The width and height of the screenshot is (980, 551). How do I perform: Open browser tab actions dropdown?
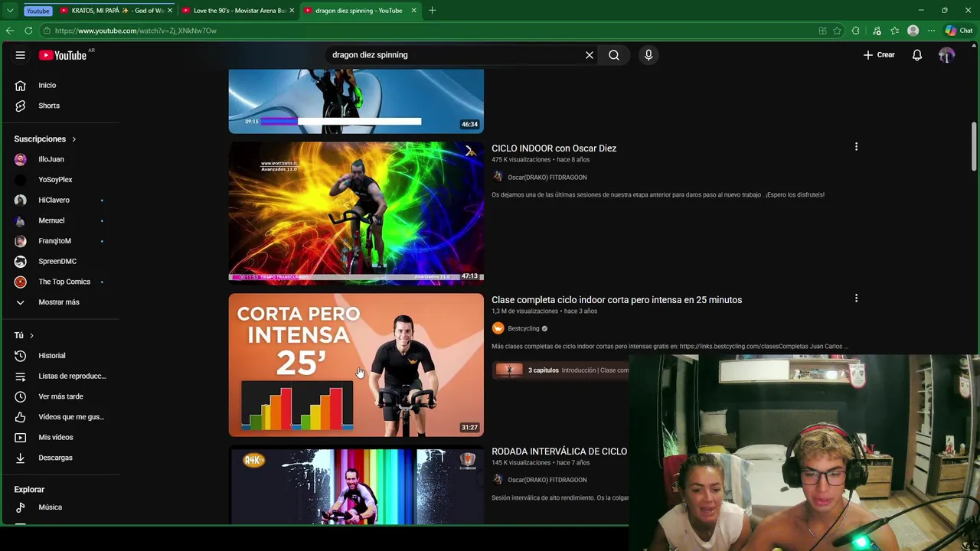pos(10,11)
